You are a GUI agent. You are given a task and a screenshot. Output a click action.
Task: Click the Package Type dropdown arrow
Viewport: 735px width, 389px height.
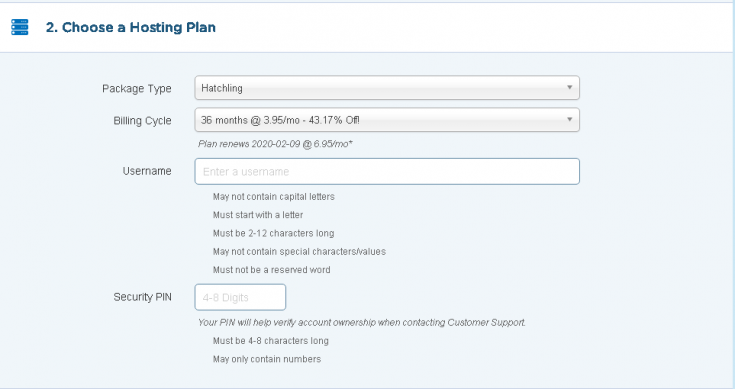(569, 88)
